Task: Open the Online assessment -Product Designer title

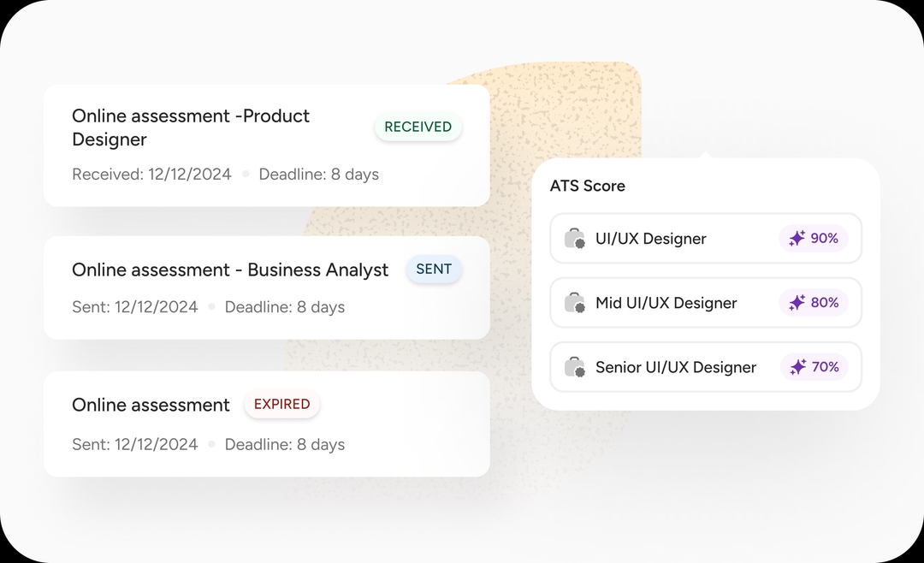Action: (190, 127)
